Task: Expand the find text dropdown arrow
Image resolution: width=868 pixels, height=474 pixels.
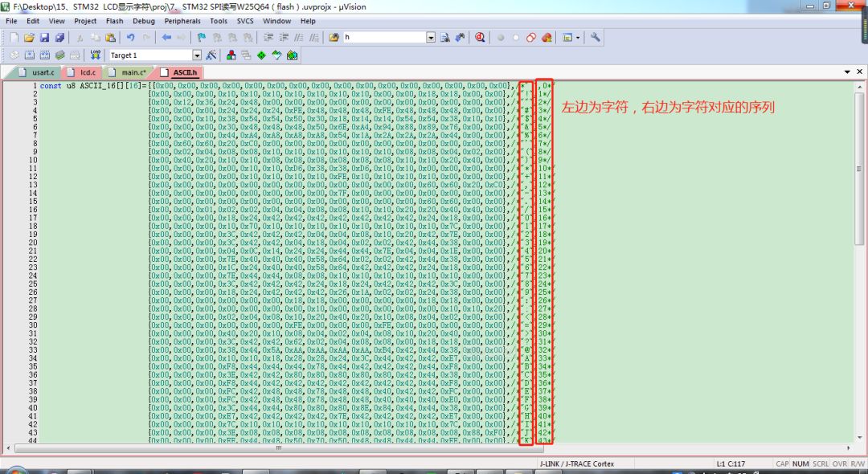Action: pos(431,38)
